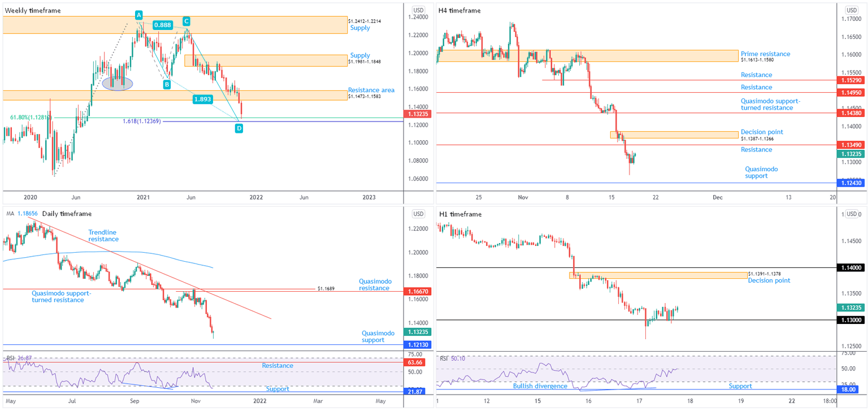Click the 1.13490 resistance price tag
Screen dimensions: 868x411
pyautogui.click(x=850, y=145)
